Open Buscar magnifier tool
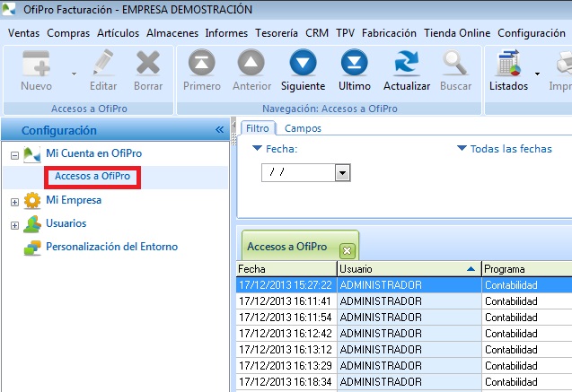Image resolution: width=572 pixels, height=392 pixels. tap(455, 63)
